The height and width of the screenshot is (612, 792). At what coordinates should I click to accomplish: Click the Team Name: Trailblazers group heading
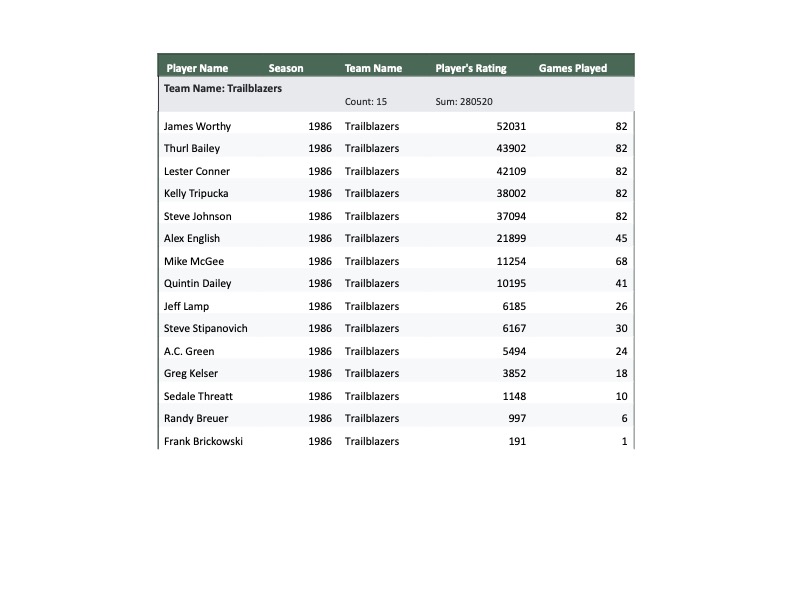click(223, 88)
